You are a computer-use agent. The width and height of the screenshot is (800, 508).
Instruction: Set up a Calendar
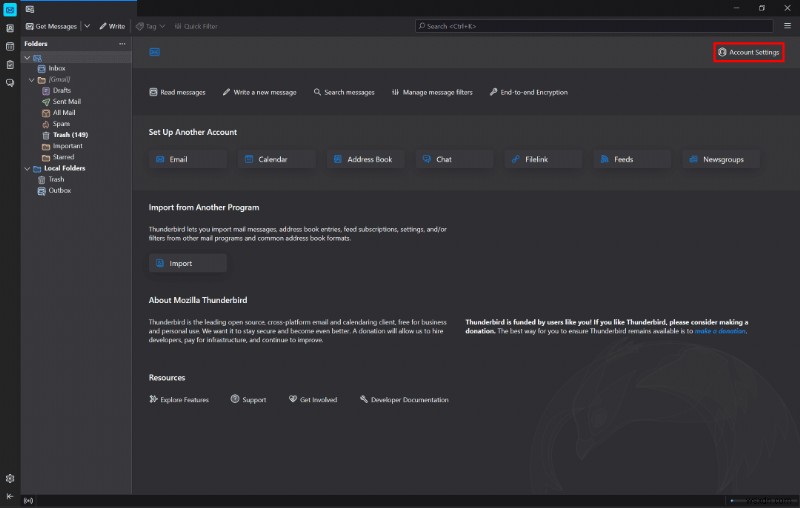coord(277,159)
